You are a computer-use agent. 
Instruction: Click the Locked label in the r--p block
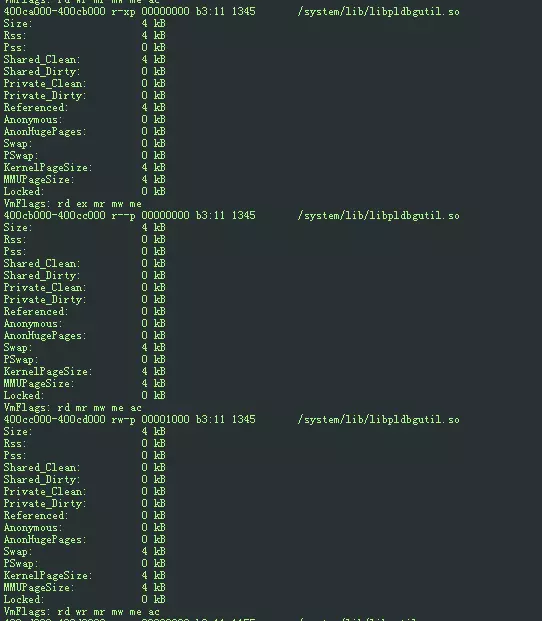tap(24, 395)
